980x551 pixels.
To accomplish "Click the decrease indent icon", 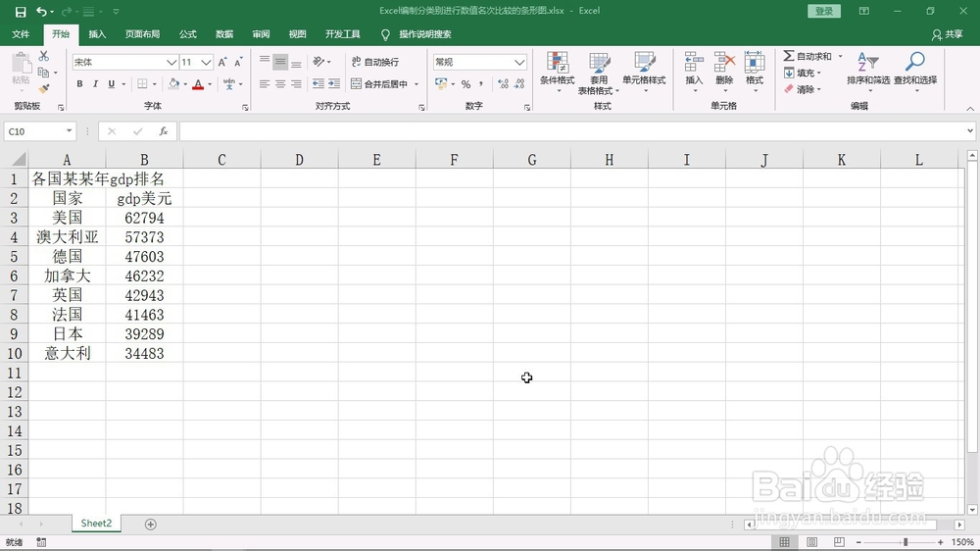I will (x=318, y=83).
